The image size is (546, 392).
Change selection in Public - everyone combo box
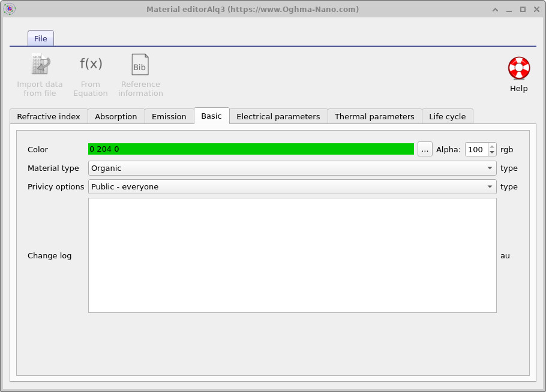click(x=292, y=186)
